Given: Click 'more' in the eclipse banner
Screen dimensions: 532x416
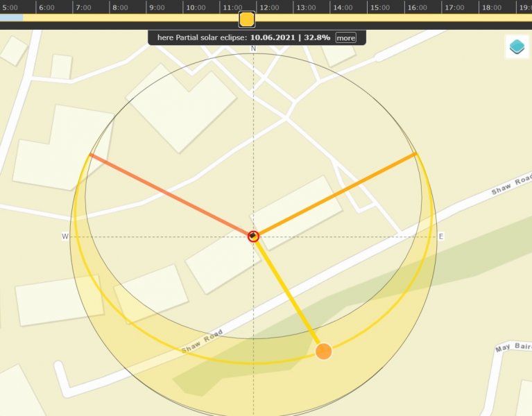Looking at the screenshot, I should pyautogui.click(x=345, y=37).
